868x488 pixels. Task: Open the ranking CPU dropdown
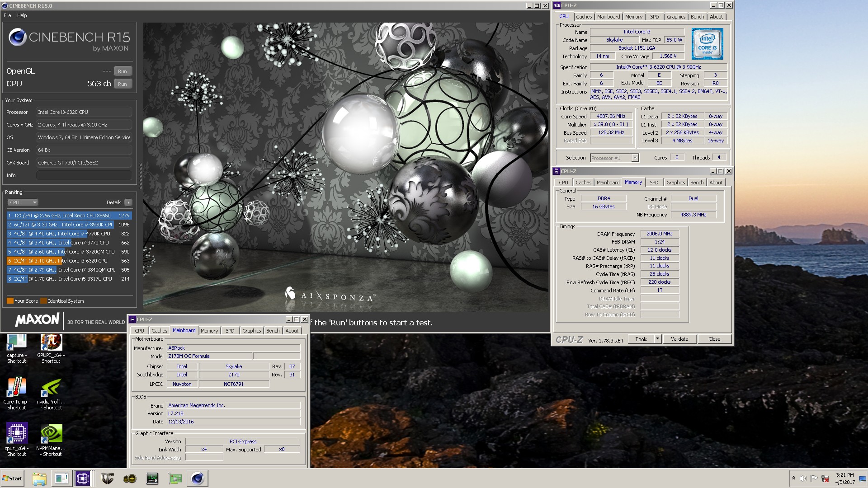coord(23,202)
